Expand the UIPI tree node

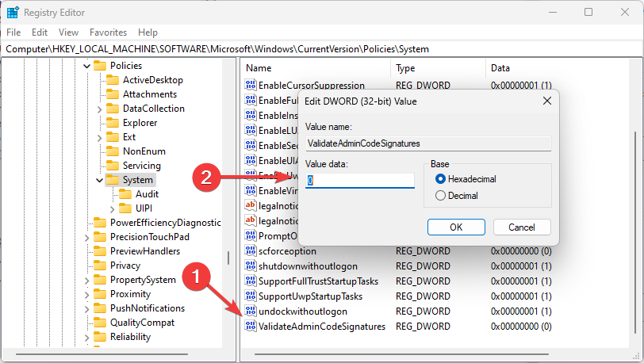coord(112,209)
